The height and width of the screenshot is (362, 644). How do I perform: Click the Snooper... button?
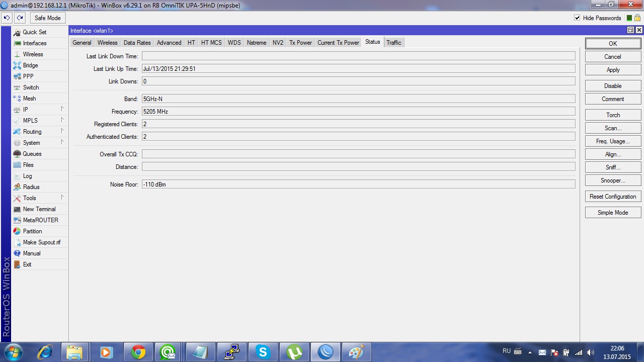pos(613,180)
